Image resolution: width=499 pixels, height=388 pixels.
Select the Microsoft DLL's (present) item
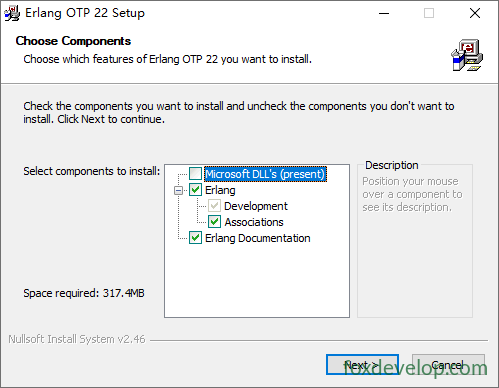265,174
